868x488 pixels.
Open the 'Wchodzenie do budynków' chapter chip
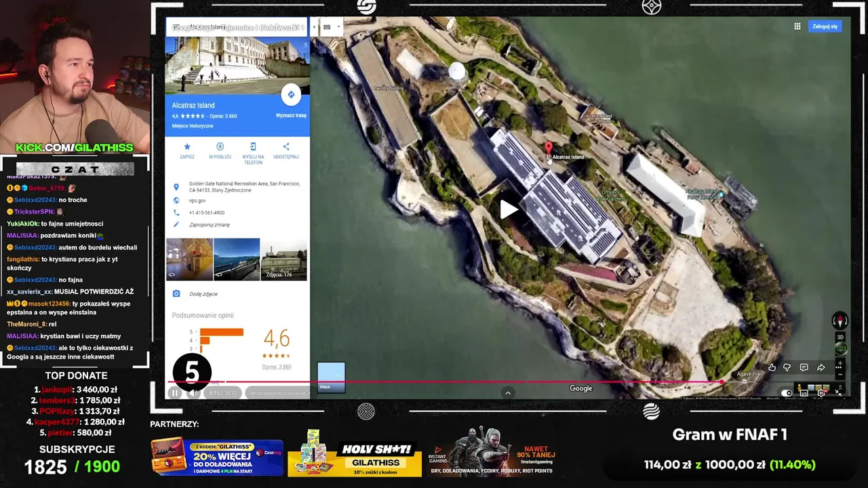(x=278, y=393)
